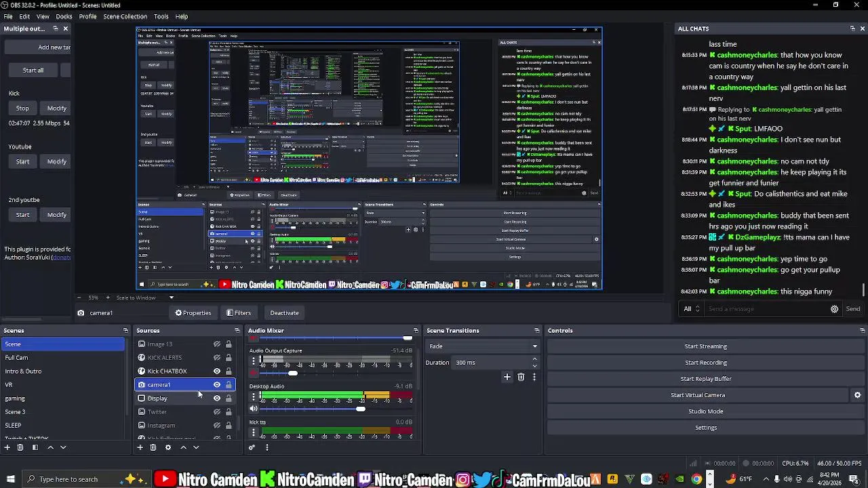This screenshot has height=488, width=868.
Task: Adjust Audio Output Capture volume slider
Action: pos(293,373)
